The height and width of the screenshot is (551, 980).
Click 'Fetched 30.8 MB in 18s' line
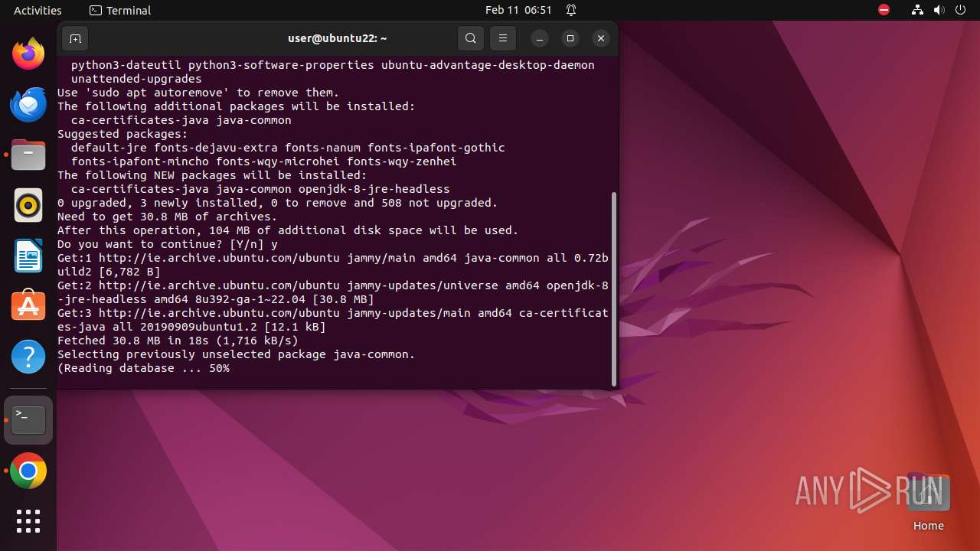click(178, 341)
